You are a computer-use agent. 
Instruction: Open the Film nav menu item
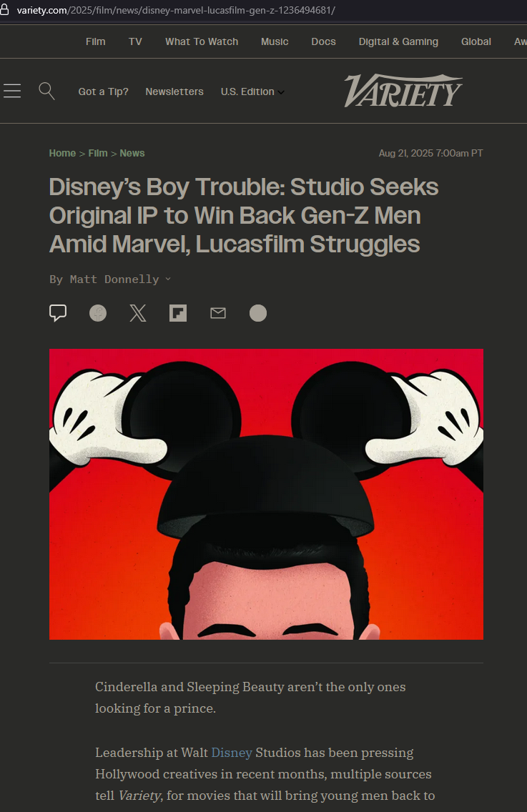click(95, 41)
